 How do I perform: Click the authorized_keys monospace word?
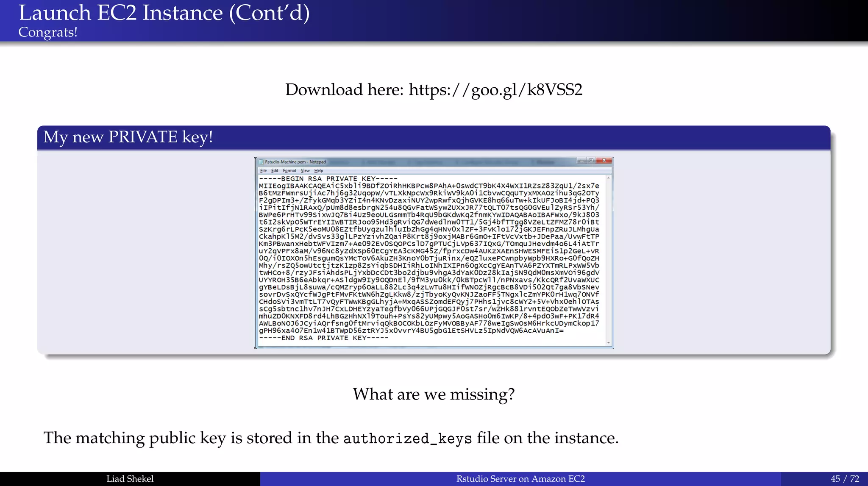click(x=407, y=439)
